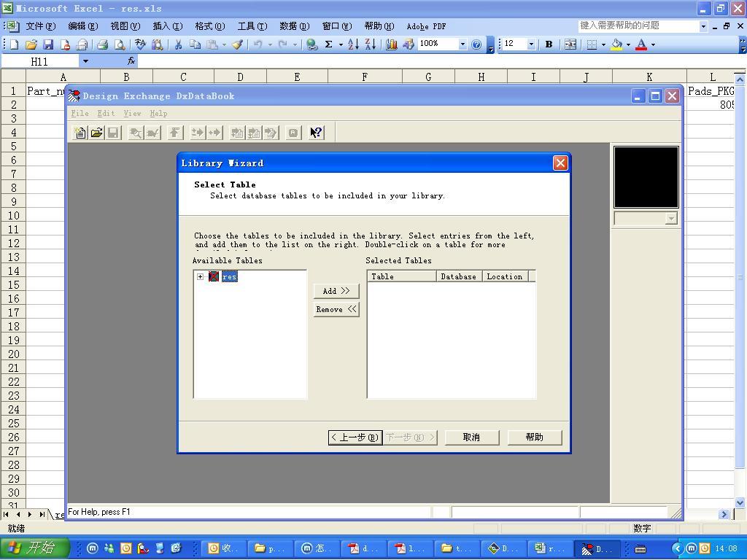This screenshot has width=747, height=560.
Task: Click Excel format painter brush icon
Action: click(x=237, y=44)
